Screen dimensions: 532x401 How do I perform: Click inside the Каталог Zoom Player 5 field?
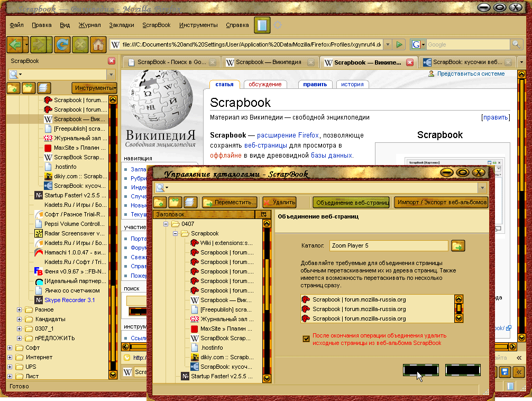(389, 245)
